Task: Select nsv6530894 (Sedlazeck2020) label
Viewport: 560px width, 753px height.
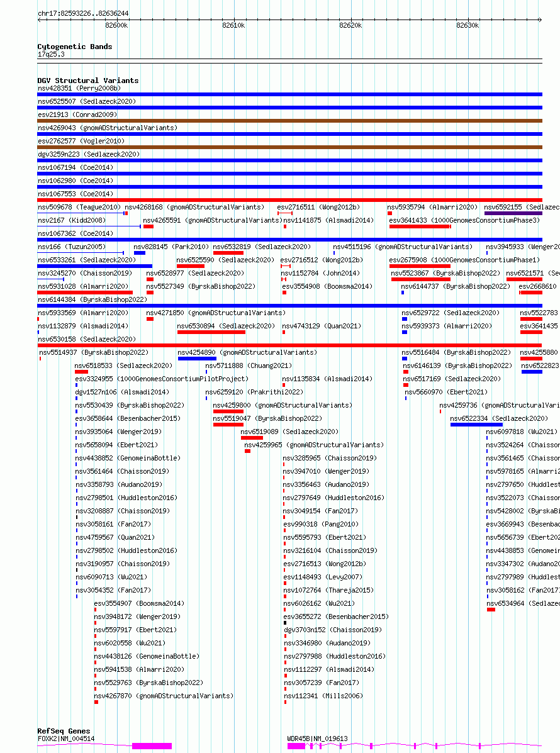Action: 226,326
